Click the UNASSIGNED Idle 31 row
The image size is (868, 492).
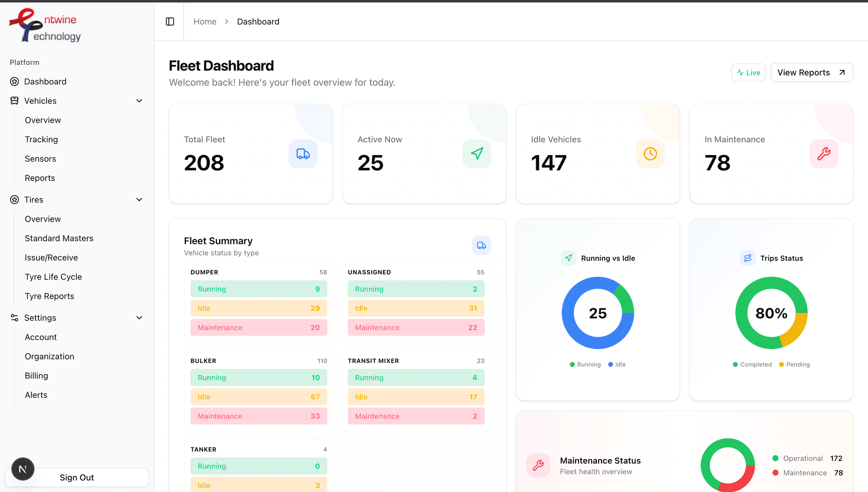point(416,308)
